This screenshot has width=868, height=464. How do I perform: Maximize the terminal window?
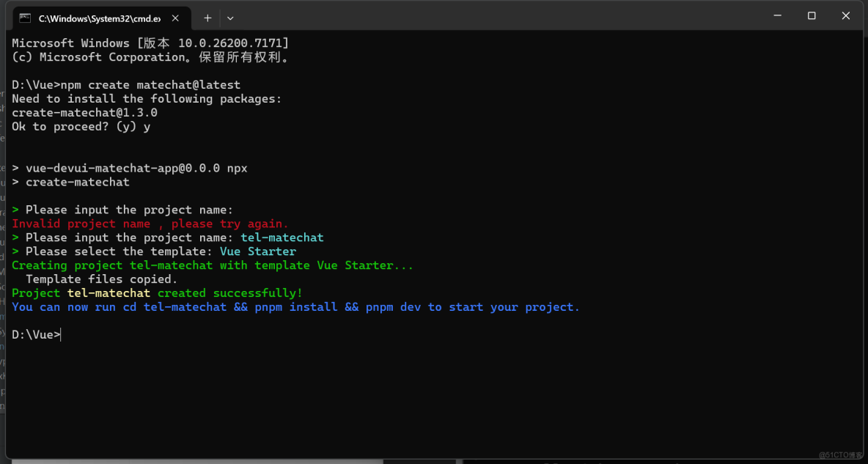pos(812,15)
